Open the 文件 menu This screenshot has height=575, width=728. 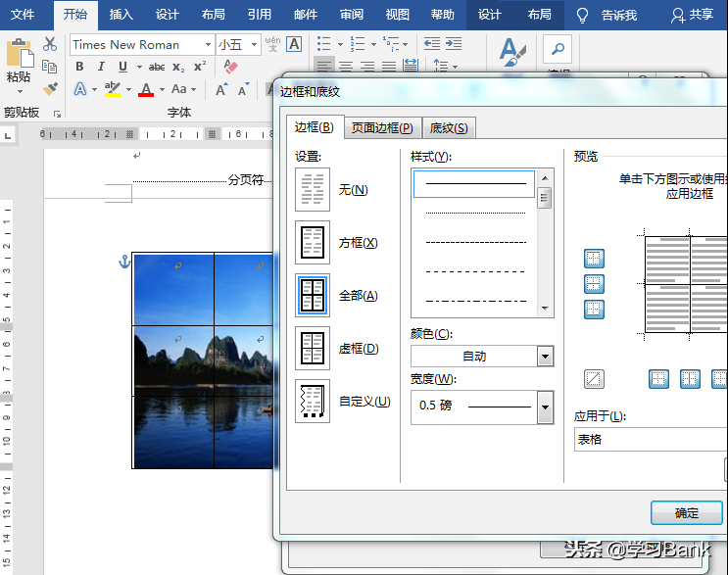(23, 15)
